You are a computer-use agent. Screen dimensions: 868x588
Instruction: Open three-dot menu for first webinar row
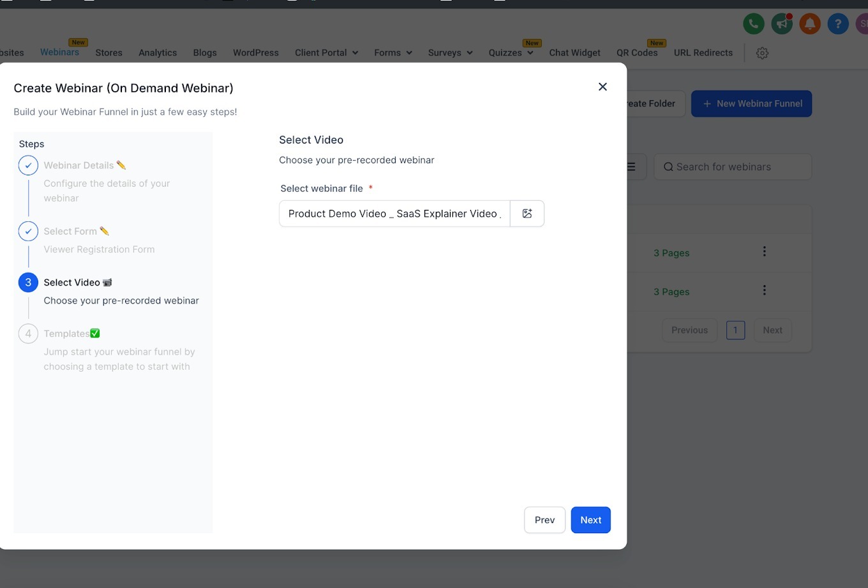click(x=764, y=251)
